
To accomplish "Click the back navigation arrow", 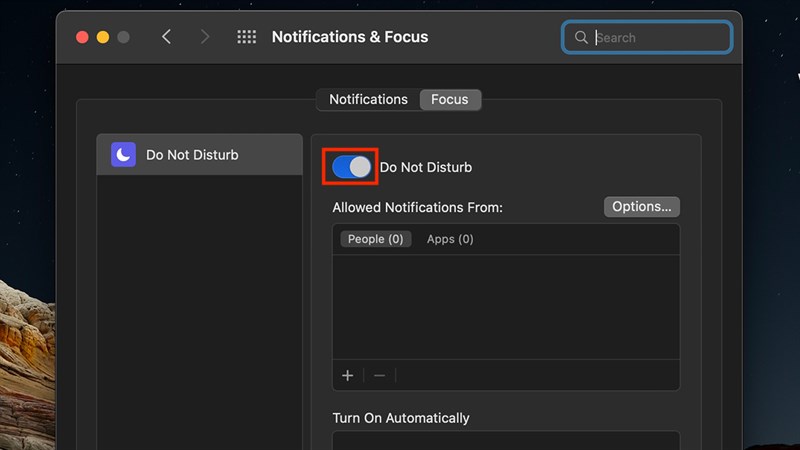I will click(166, 37).
